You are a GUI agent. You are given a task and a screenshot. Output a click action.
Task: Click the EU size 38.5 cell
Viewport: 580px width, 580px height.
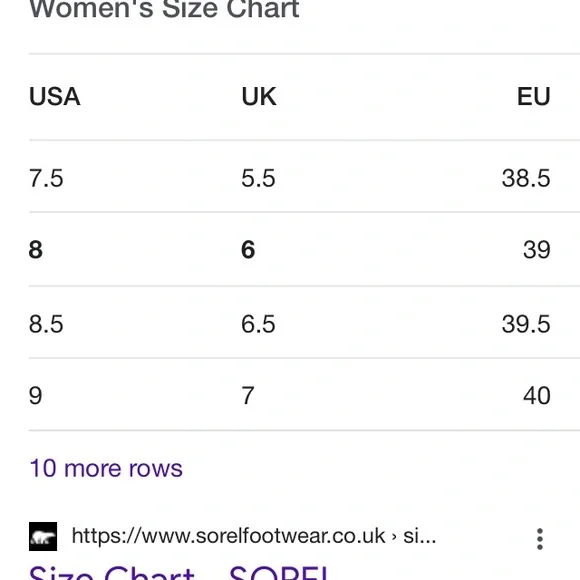(526, 178)
